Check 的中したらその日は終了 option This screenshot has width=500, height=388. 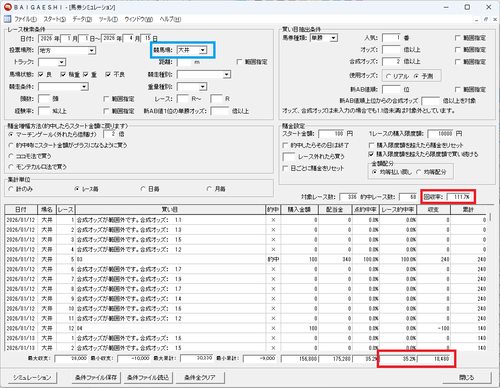coord(285,145)
